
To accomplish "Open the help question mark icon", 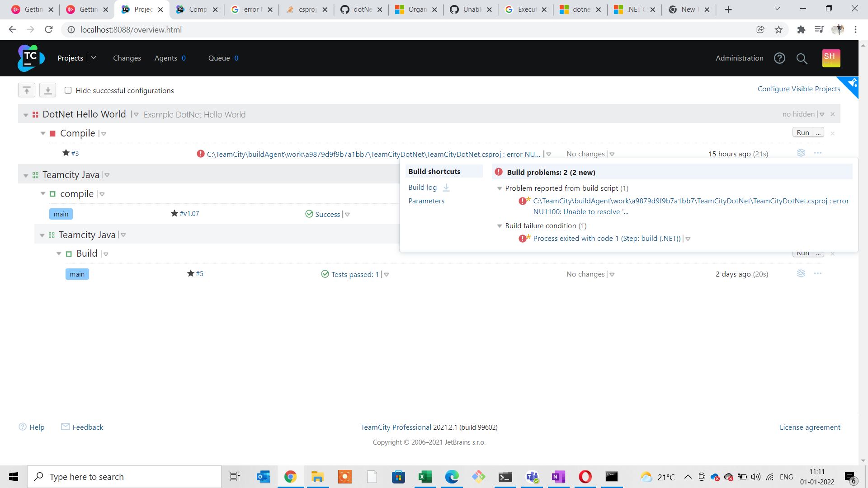I will pos(779,58).
